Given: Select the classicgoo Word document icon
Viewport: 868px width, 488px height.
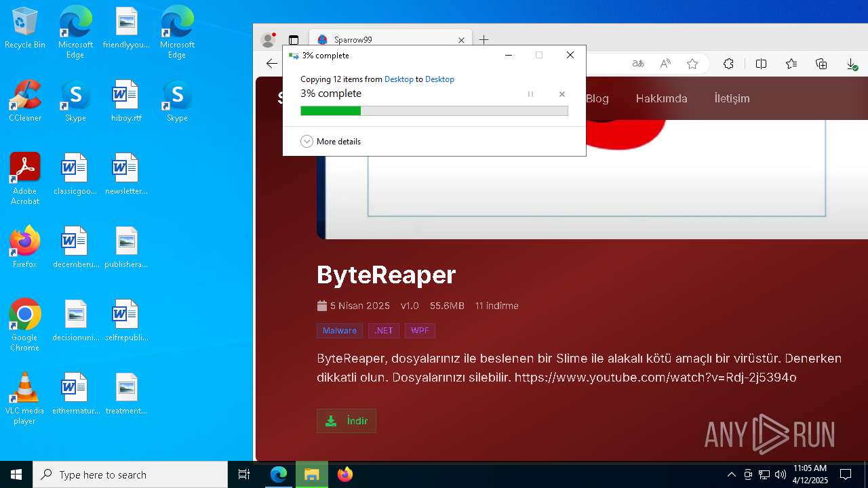Looking at the screenshot, I should pyautogui.click(x=75, y=175).
